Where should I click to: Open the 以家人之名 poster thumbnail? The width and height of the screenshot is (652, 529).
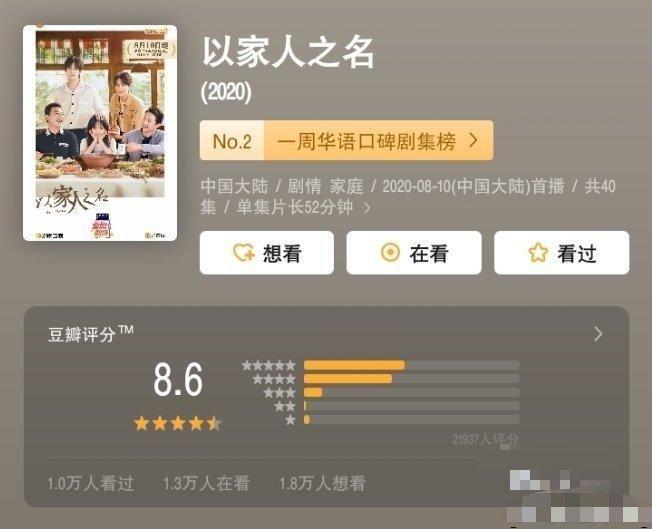[x=100, y=133]
